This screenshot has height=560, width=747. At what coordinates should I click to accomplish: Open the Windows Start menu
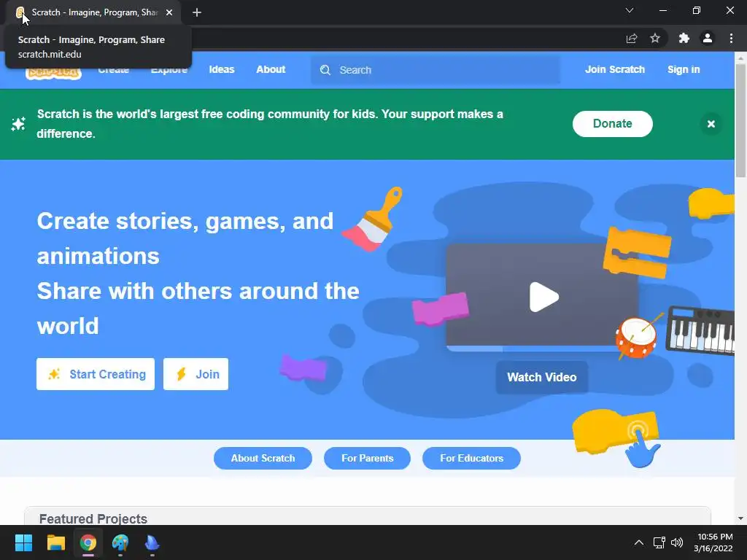[23, 542]
